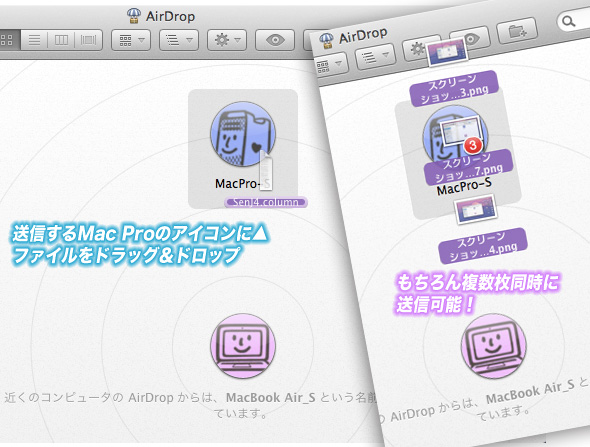Select the スクリーンショッ…3.png file label
The height and width of the screenshot is (447, 590).
(454, 89)
